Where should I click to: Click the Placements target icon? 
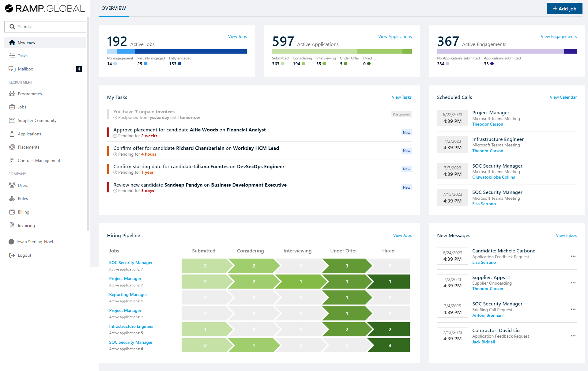12,147
